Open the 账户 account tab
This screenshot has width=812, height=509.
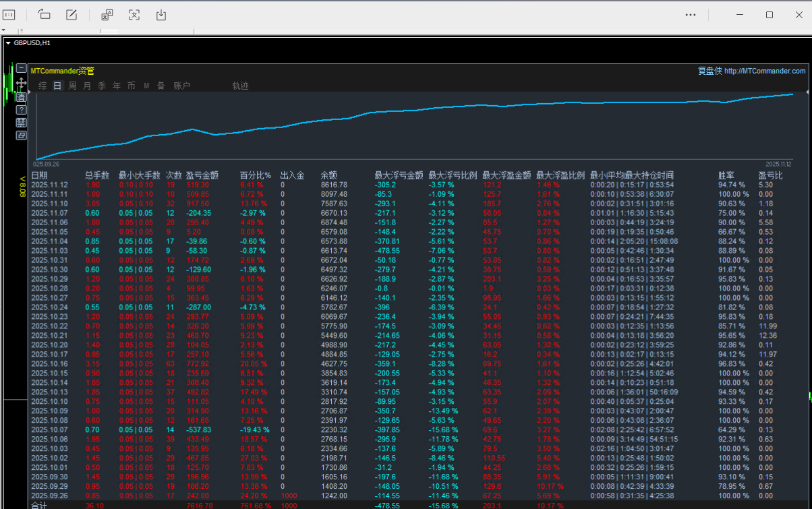point(181,86)
